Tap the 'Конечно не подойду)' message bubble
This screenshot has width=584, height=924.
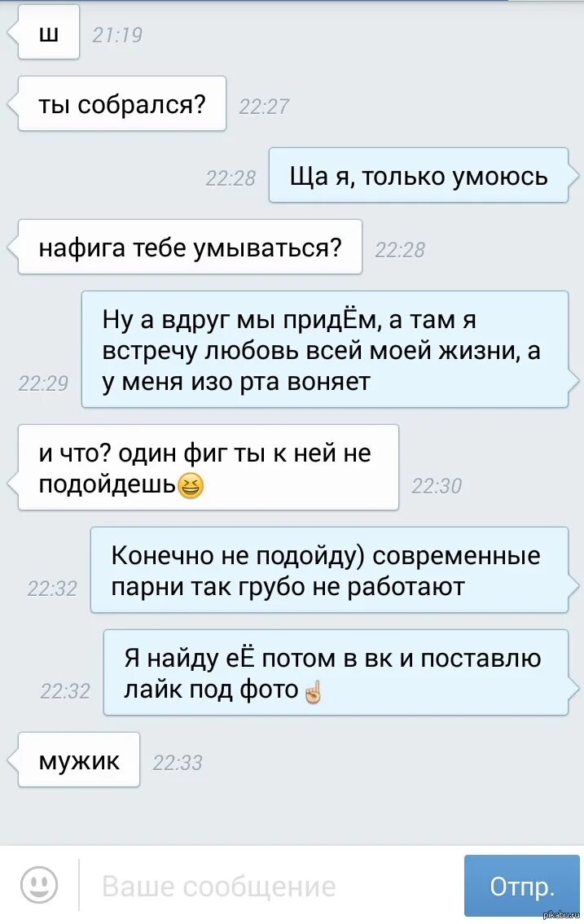click(329, 570)
